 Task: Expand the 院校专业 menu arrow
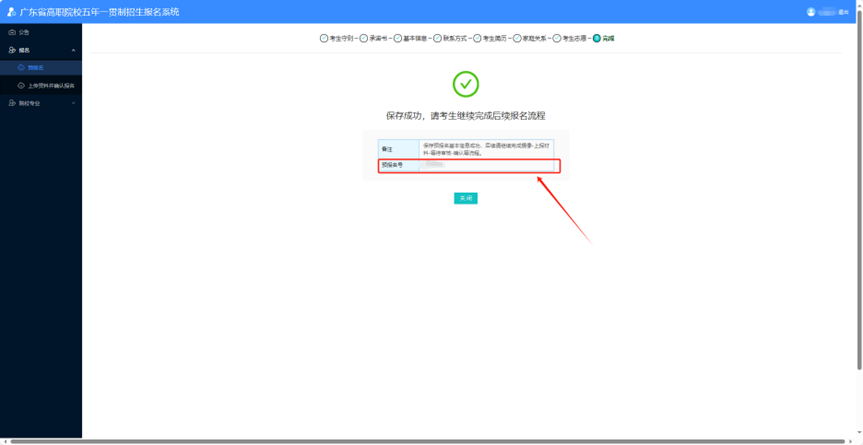pyautogui.click(x=73, y=103)
